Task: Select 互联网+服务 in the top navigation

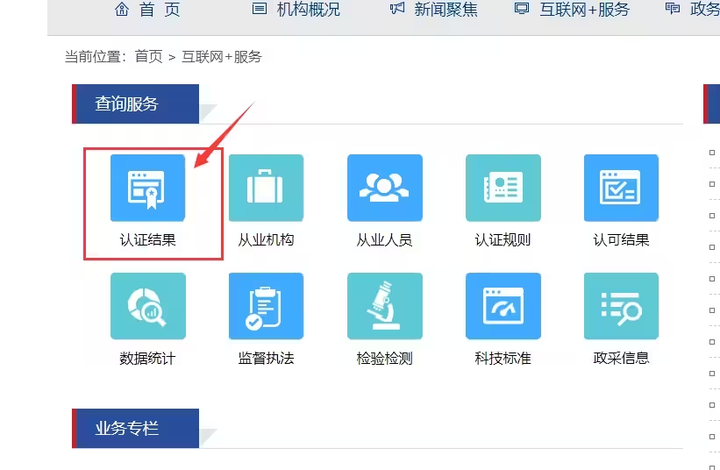Action: 572,10
